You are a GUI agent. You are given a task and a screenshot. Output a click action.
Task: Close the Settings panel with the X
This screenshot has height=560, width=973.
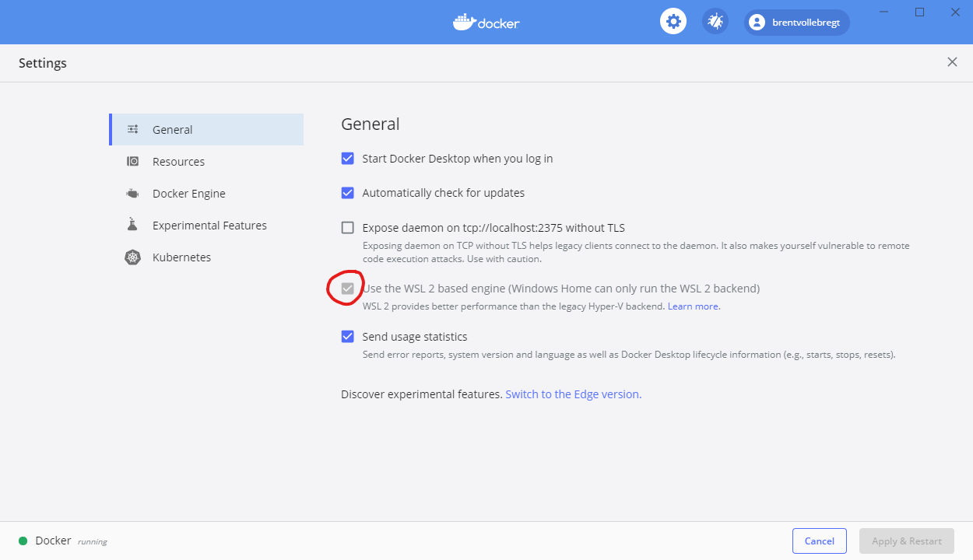pyautogui.click(x=952, y=62)
